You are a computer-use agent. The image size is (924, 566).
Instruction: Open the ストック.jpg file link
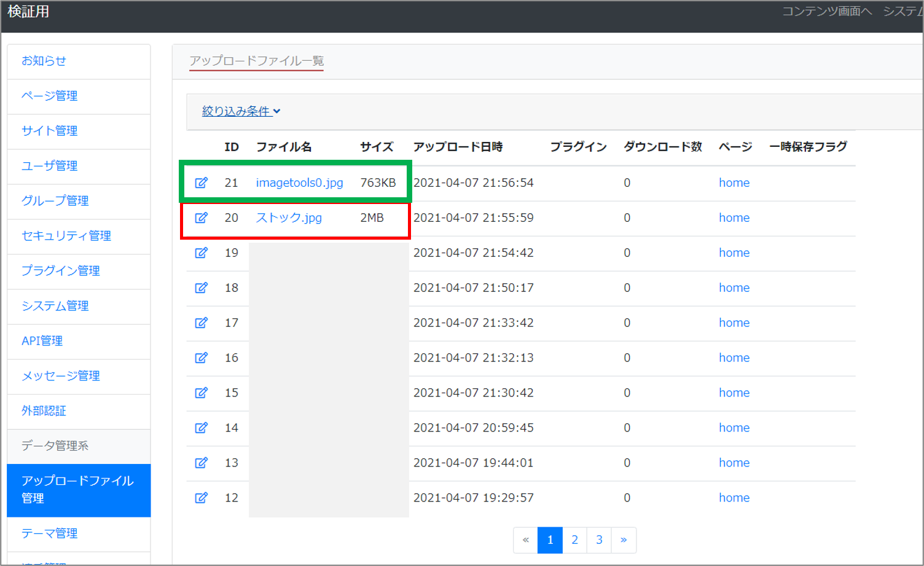(289, 218)
